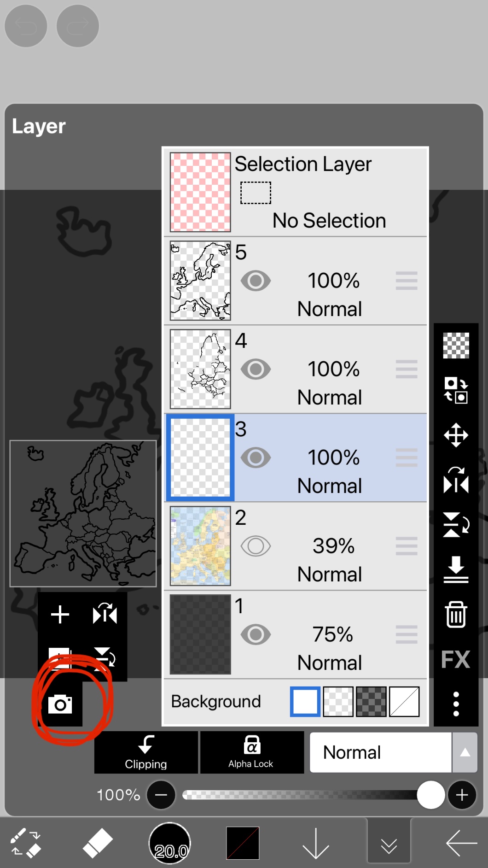Show layer 2 using its eye icon
488x868 pixels.
tap(256, 546)
